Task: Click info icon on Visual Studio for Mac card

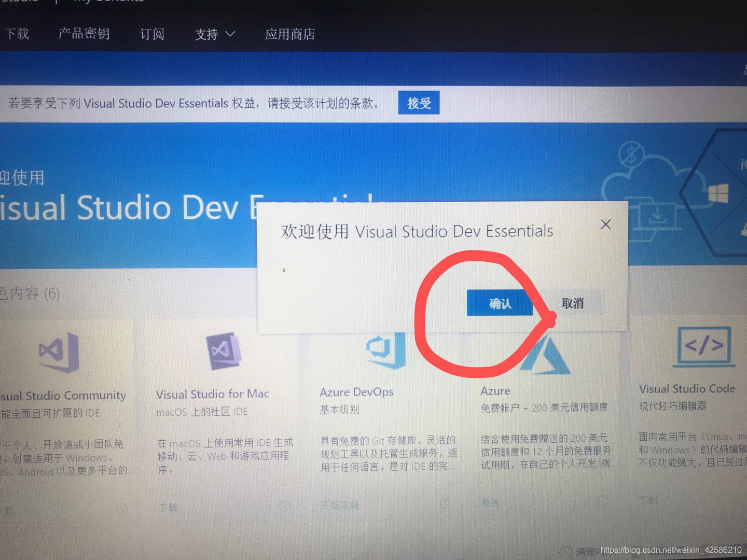Action: tap(284, 506)
